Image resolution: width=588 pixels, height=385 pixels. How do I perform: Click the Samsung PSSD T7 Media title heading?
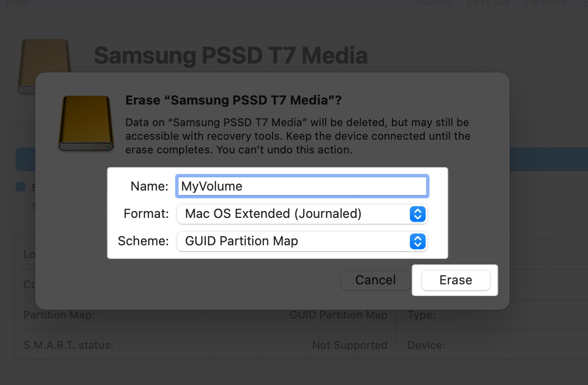coord(231,55)
